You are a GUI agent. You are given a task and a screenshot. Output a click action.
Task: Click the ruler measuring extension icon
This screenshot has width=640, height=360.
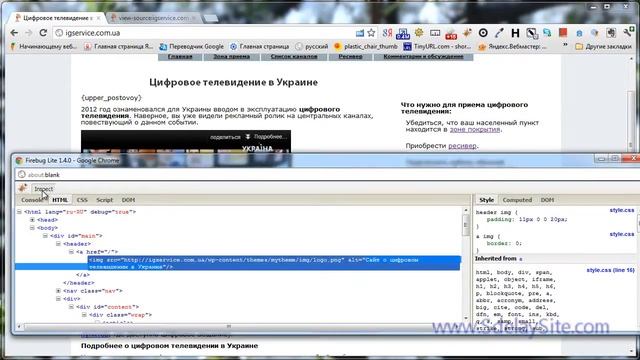point(435,33)
